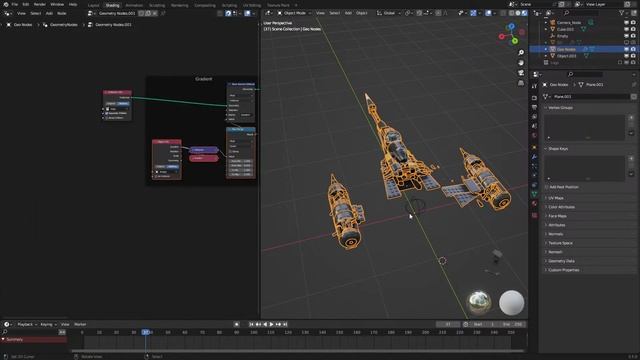Toggle render camera icon for Geo Nodes

pos(633,49)
